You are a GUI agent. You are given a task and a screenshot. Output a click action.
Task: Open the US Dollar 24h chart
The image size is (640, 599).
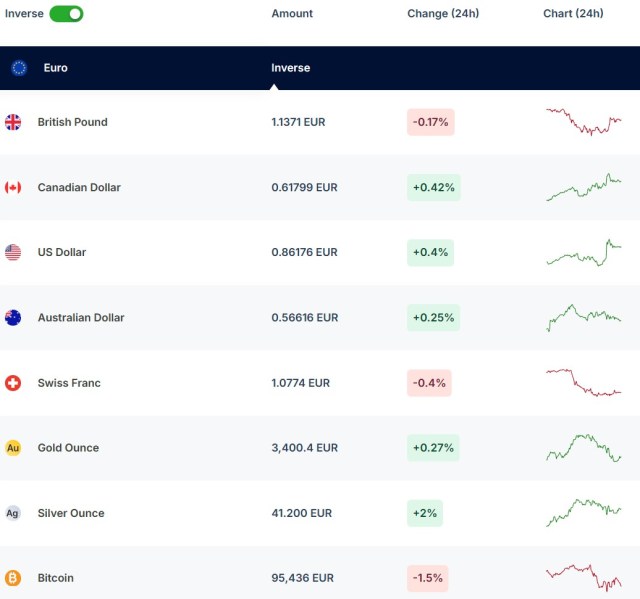[584, 253]
